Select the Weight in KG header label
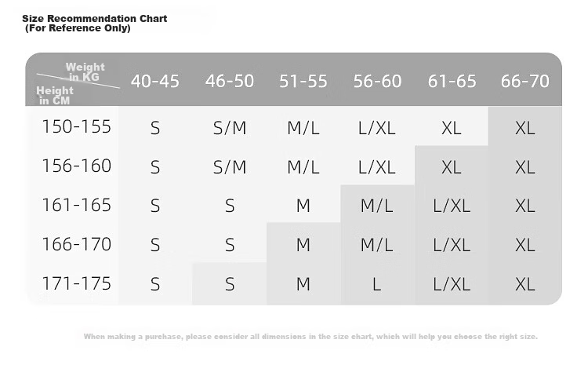The image size is (588, 365). click(x=85, y=72)
